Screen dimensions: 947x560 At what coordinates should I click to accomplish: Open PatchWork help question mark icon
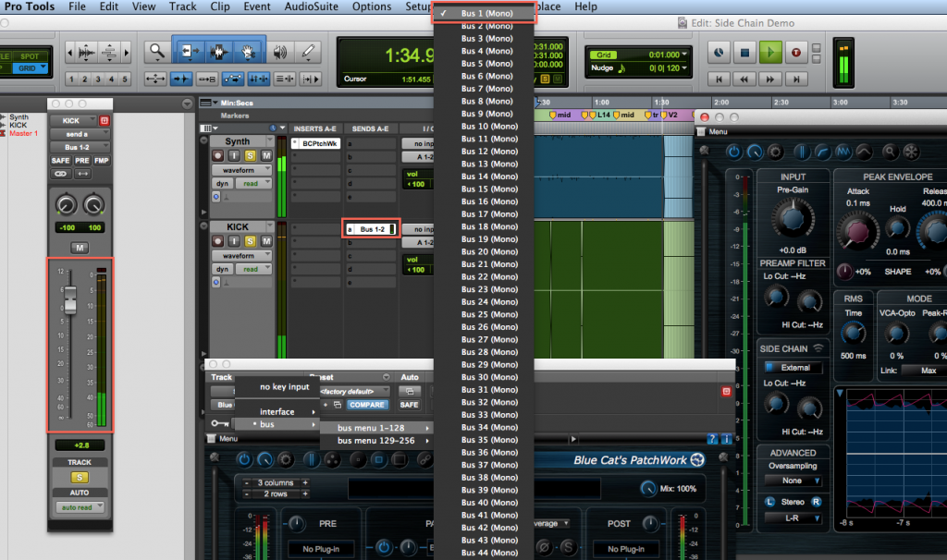coord(713,439)
